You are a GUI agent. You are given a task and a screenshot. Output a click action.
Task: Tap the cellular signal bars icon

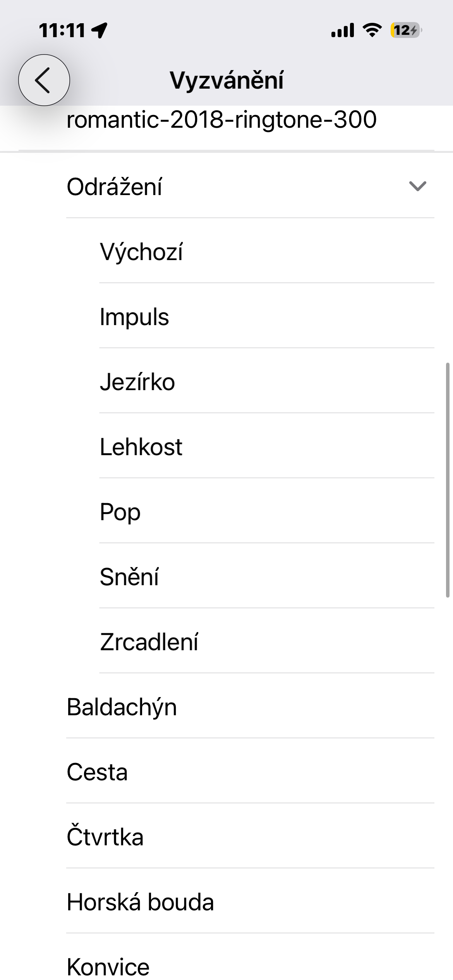pos(342,30)
